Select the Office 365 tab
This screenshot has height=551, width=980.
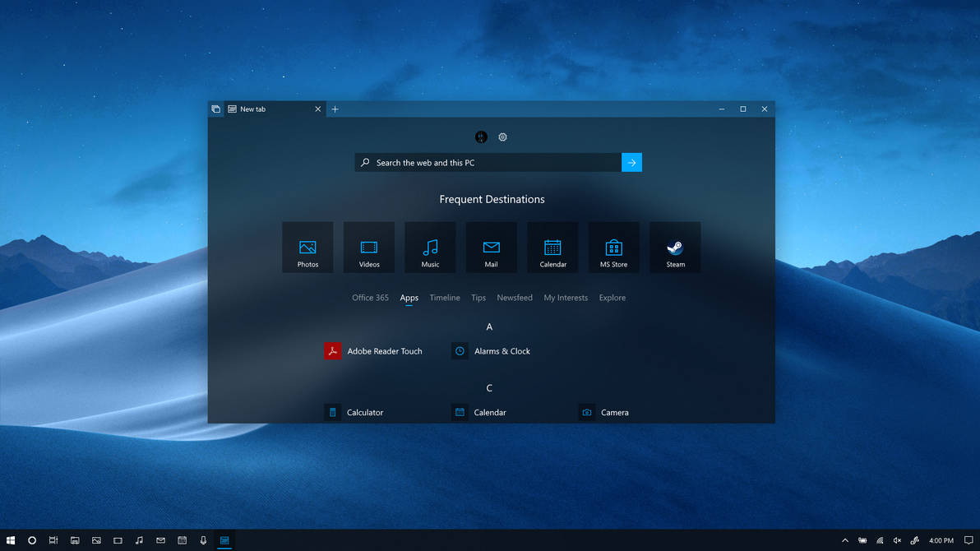(370, 298)
